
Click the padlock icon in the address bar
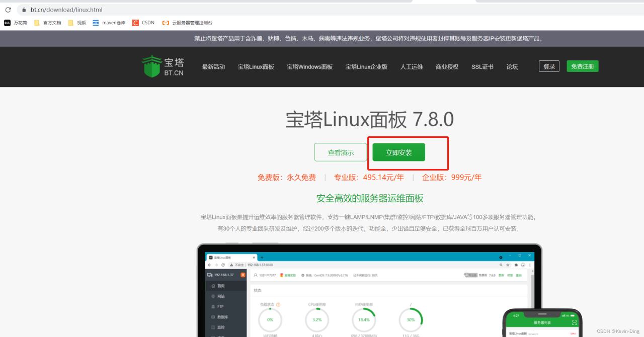23,10
